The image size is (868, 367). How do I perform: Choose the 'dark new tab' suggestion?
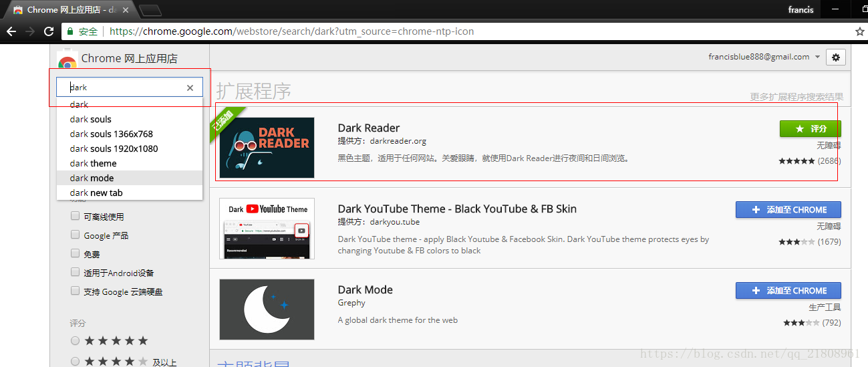click(129, 193)
